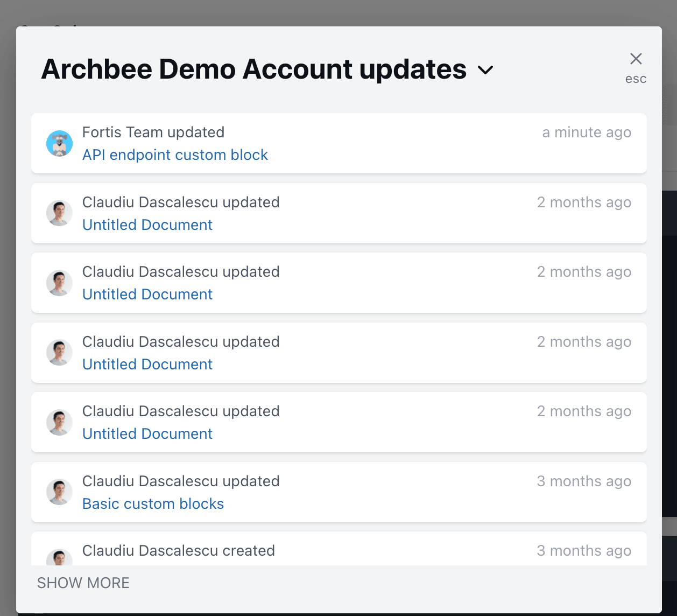Image resolution: width=677 pixels, height=616 pixels.
Task: Open the first Untitled Document link
Action: point(147,225)
